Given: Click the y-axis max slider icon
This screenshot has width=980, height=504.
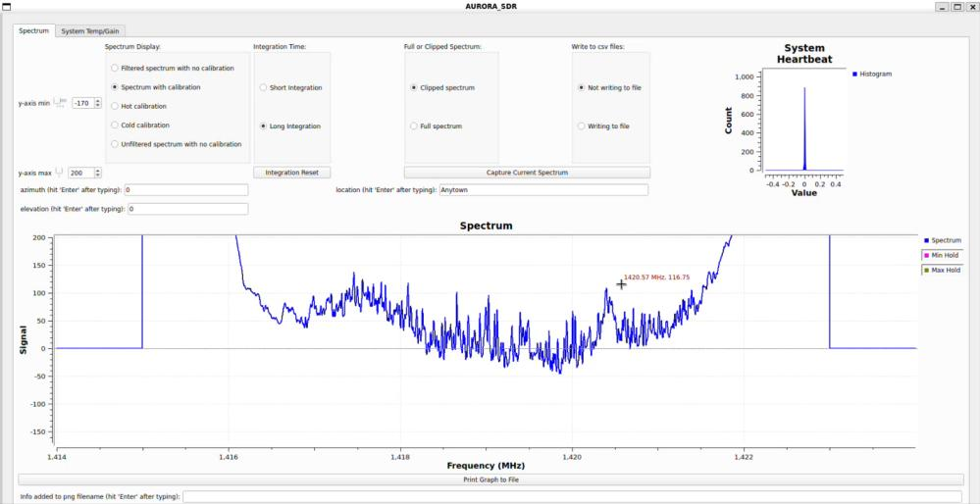Looking at the screenshot, I should tap(60, 172).
